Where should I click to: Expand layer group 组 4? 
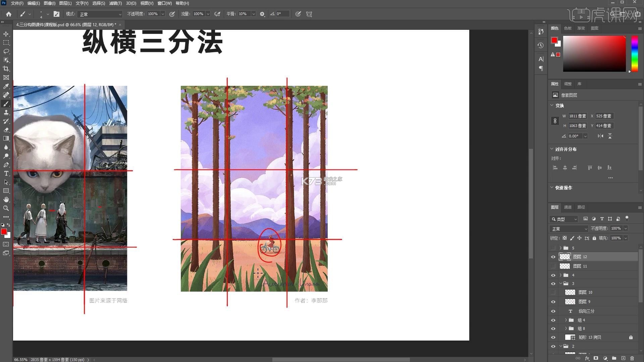[x=566, y=320]
